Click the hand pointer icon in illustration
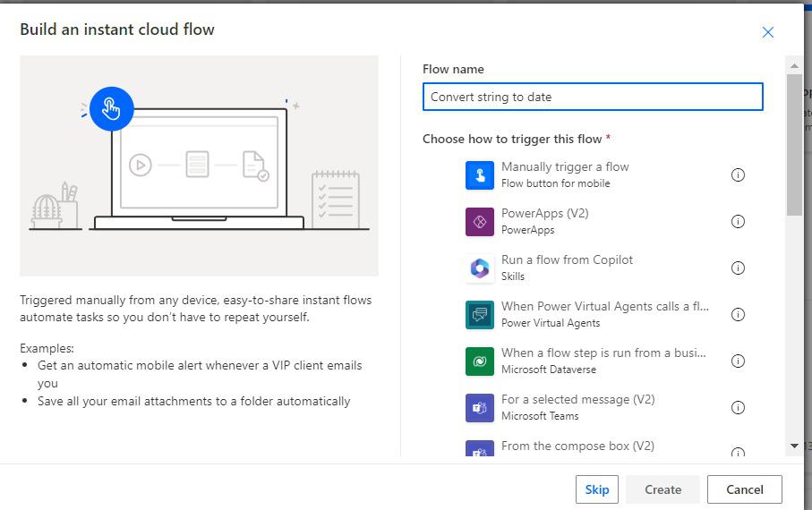Screen dimensions: 812x510 point(111,109)
